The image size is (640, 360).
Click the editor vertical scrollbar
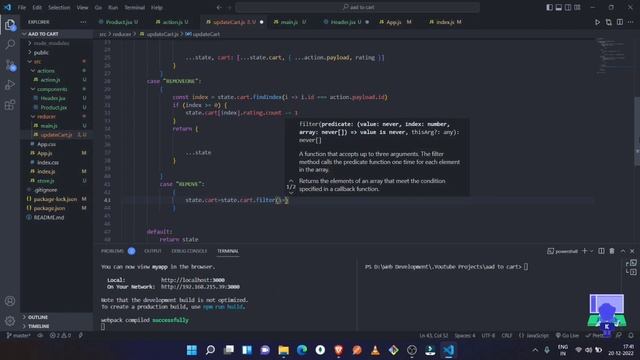pyautogui.click(x=637, y=131)
